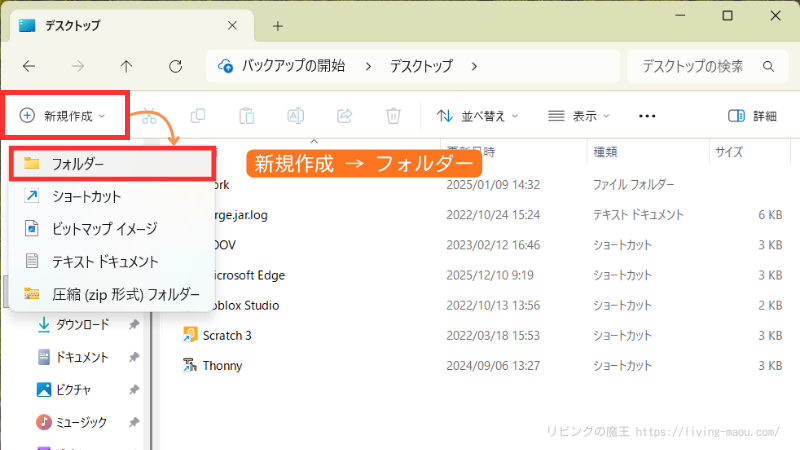The width and height of the screenshot is (800, 450).
Task: Toggle the 詳細 details pane button
Action: coord(752,116)
